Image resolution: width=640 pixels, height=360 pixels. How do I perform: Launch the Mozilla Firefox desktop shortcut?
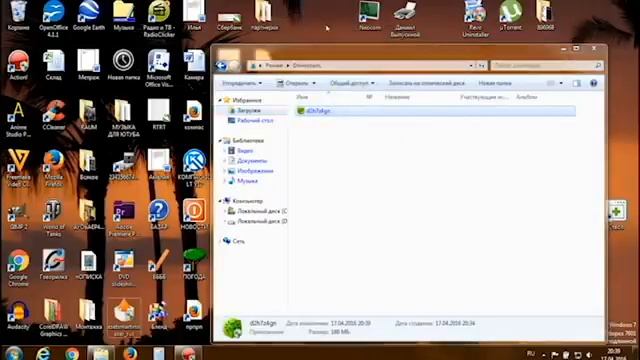click(x=53, y=168)
